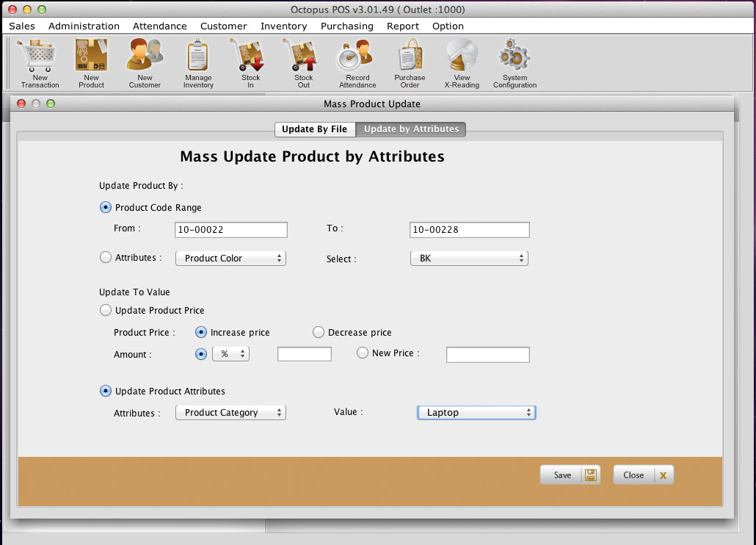
Task: Expand the Value dropdown showing Laptop
Action: click(x=476, y=412)
